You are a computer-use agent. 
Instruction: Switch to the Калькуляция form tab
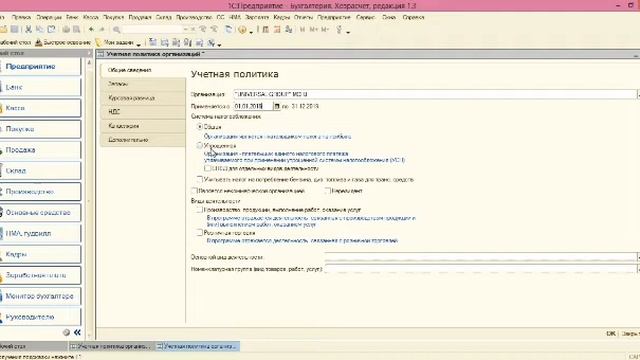142,126
